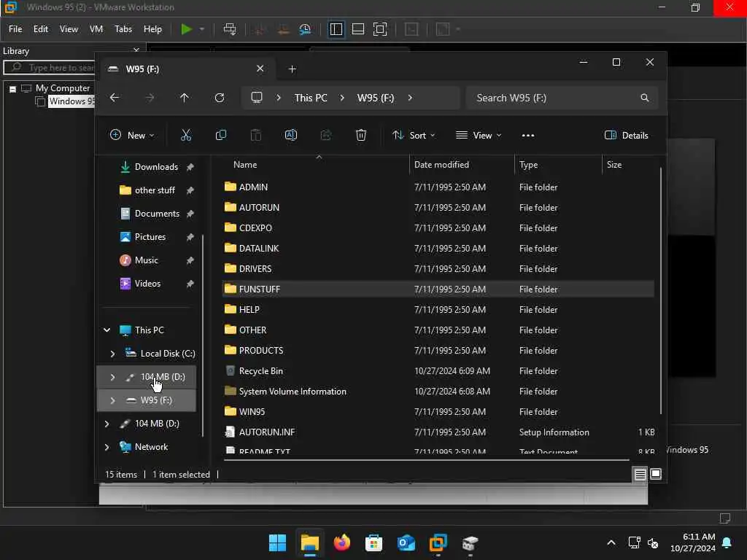747x560 pixels.
Task: Open the VMware Edit menu
Action: pyautogui.click(x=41, y=29)
